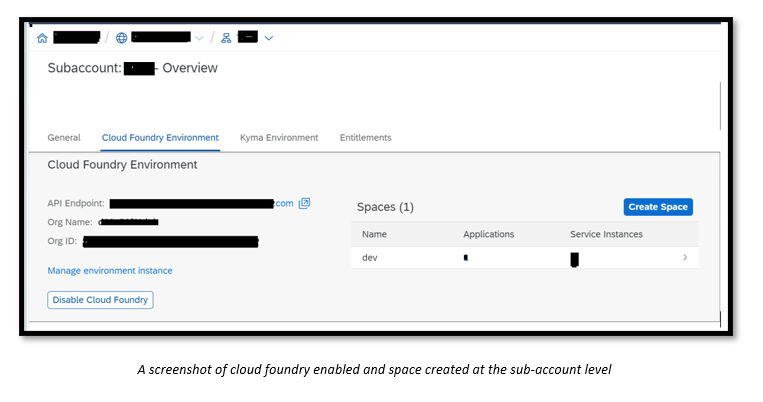Click the globe icon in the breadcrumb
This screenshot has width=763, height=402.
(122, 38)
